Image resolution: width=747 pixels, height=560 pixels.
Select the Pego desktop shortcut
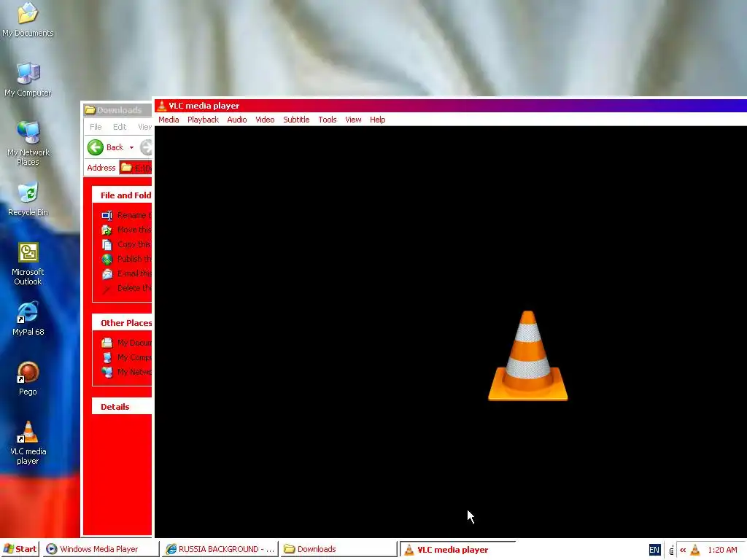click(28, 379)
